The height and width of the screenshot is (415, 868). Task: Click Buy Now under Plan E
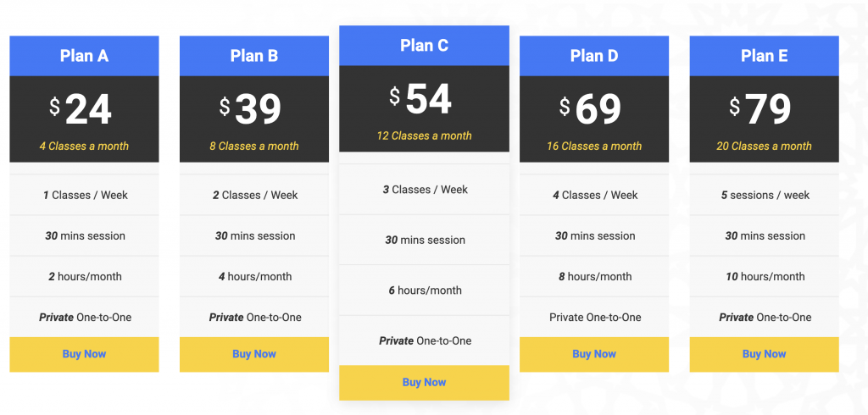pos(764,354)
